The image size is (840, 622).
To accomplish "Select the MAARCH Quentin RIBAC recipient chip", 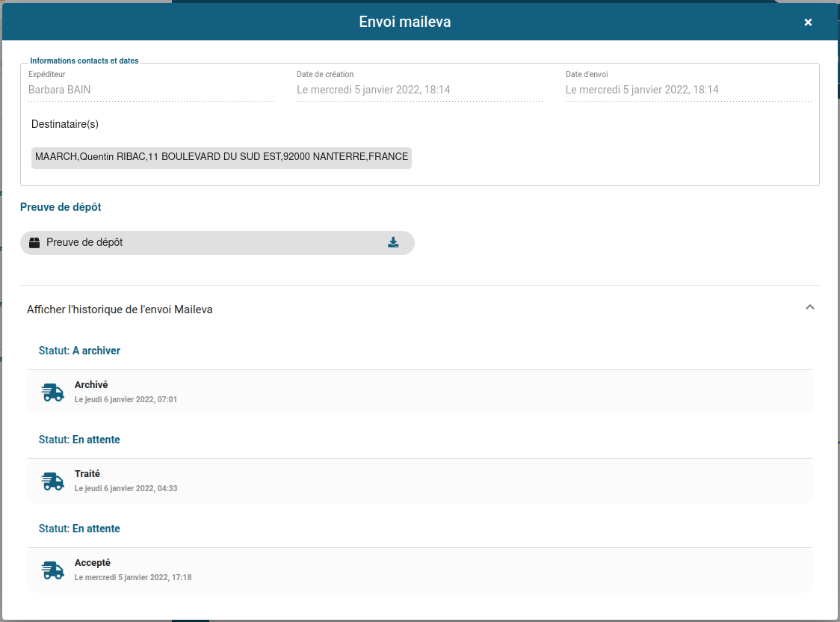I will point(221,157).
